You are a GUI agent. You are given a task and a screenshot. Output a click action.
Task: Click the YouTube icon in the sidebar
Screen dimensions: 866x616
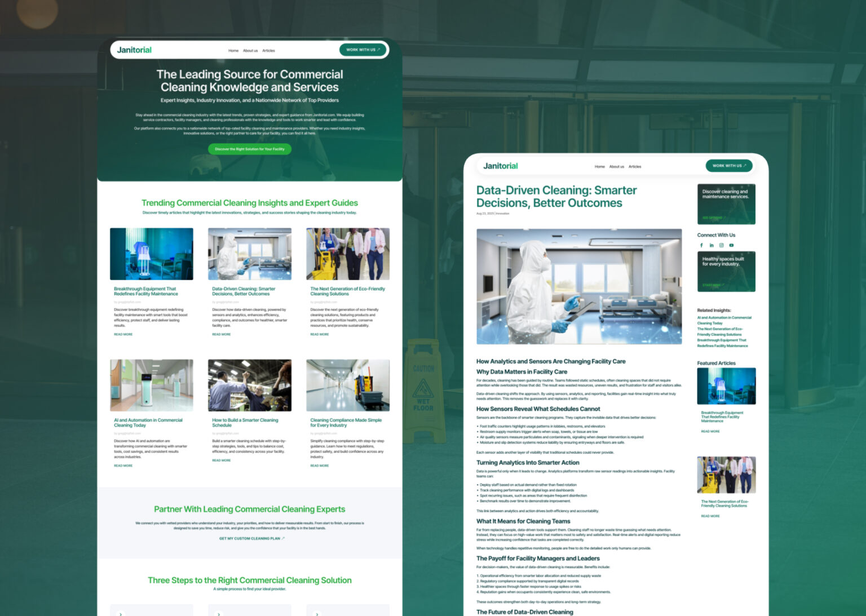tap(731, 245)
